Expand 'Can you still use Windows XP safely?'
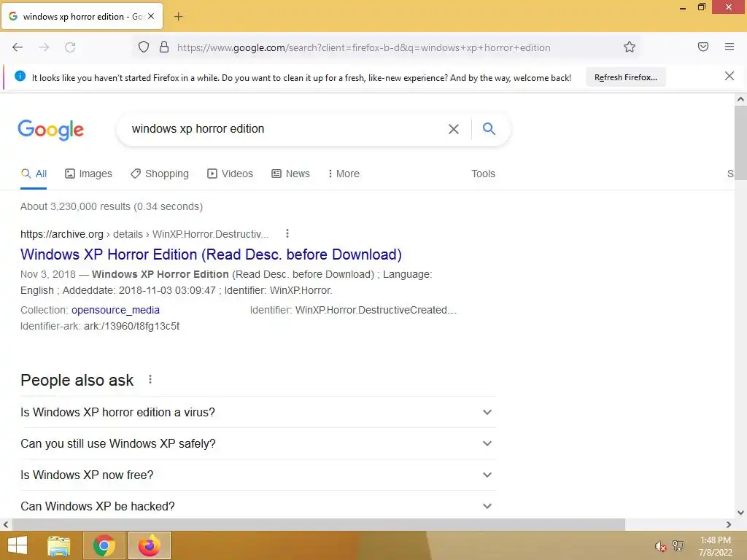 click(258, 443)
